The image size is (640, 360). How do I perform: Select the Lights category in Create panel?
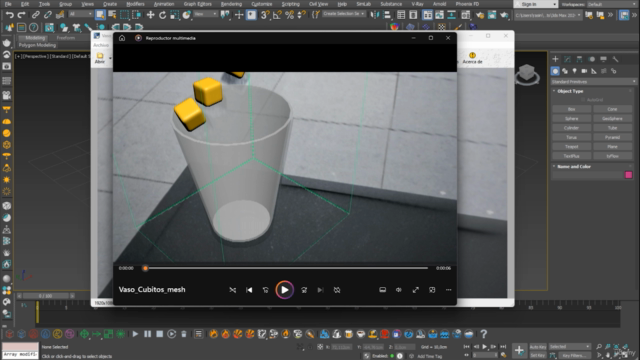[x=575, y=71]
